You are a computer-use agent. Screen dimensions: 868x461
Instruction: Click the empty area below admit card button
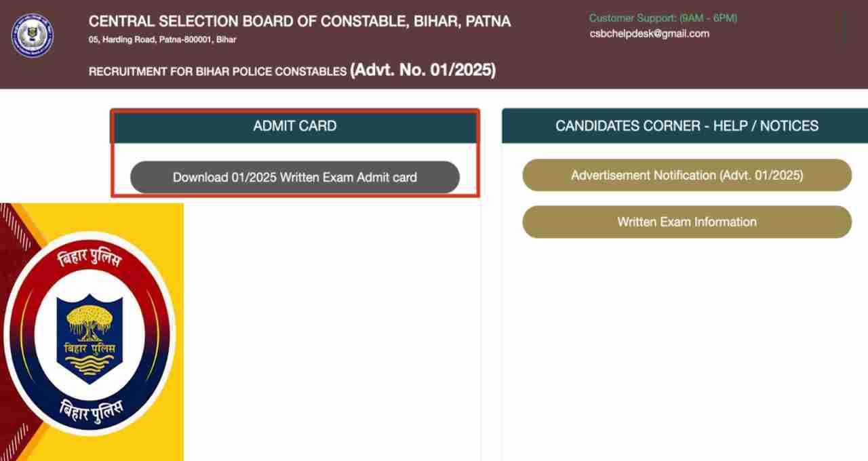point(332,325)
